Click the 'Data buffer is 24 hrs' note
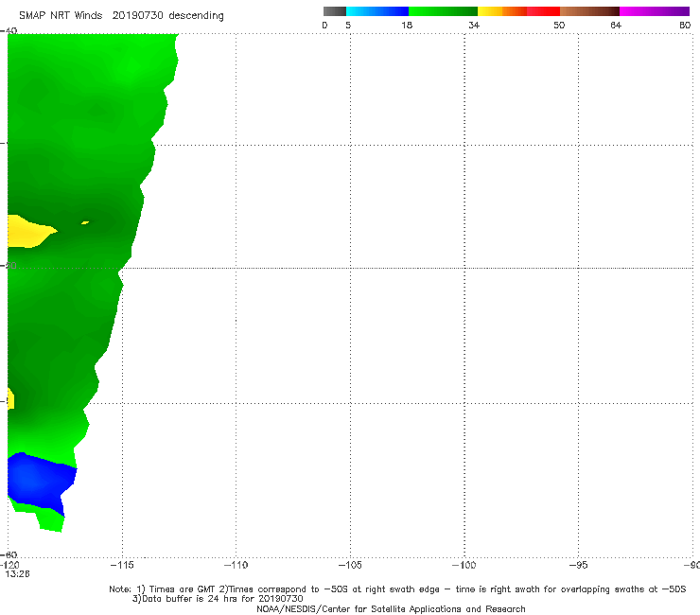 point(218,599)
